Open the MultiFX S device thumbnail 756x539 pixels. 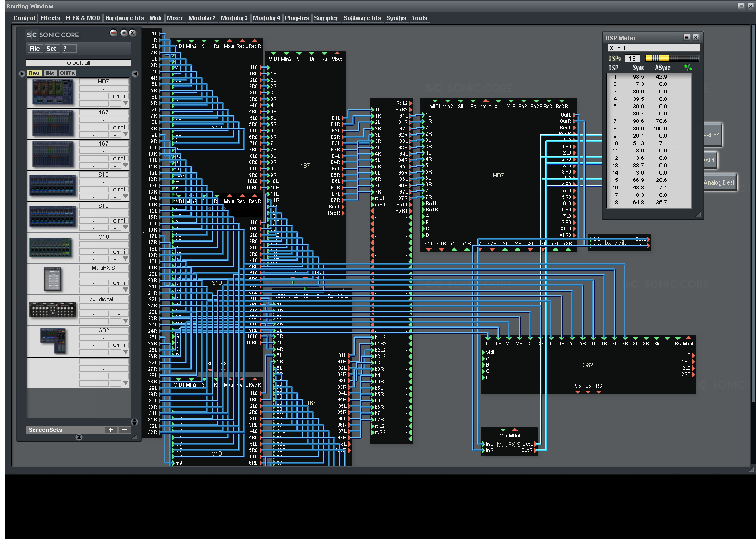tap(53, 280)
